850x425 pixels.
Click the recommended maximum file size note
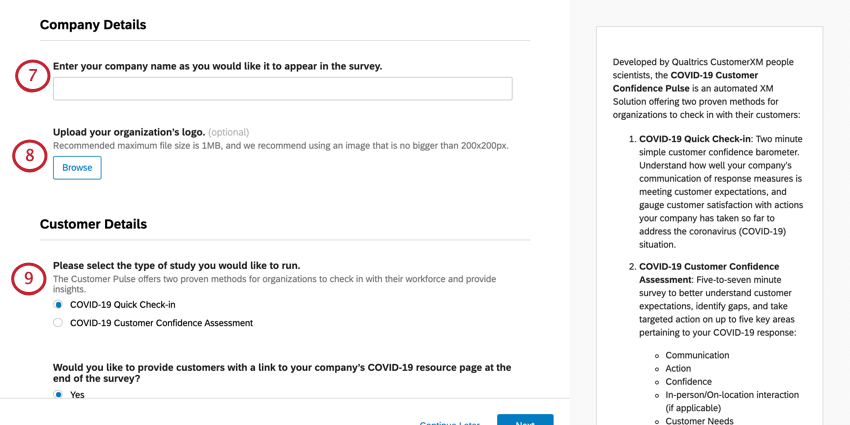click(280, 145)
